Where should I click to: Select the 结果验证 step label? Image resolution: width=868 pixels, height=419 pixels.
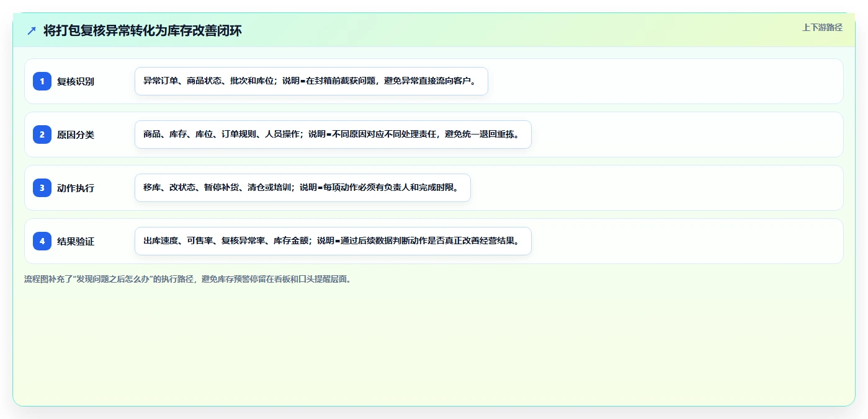[76, 241]
